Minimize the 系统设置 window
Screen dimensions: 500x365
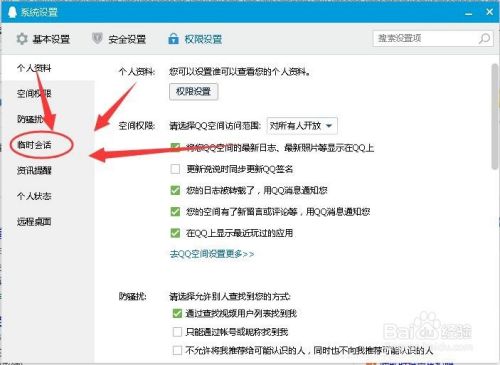pyautogui.click(x=469, y=13)
